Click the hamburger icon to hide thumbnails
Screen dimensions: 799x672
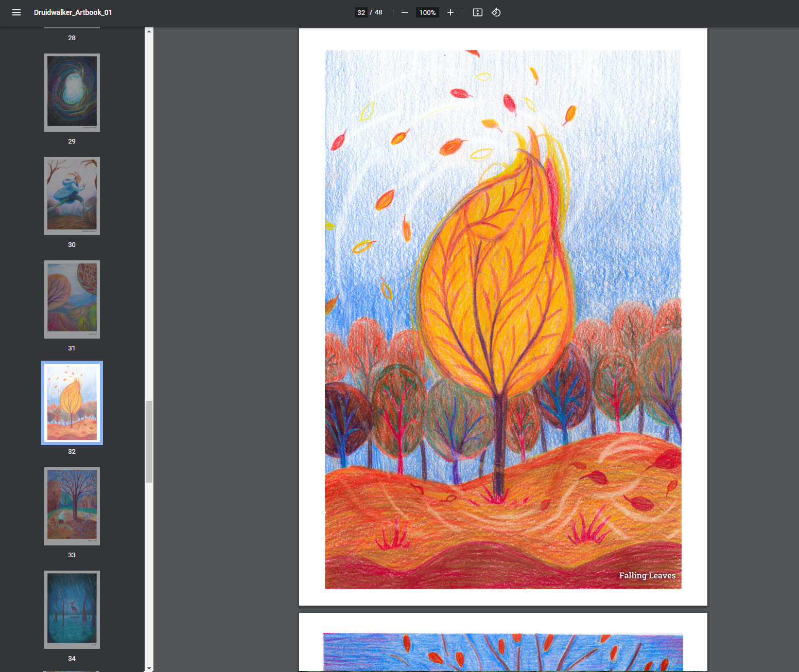coord(16,12)
